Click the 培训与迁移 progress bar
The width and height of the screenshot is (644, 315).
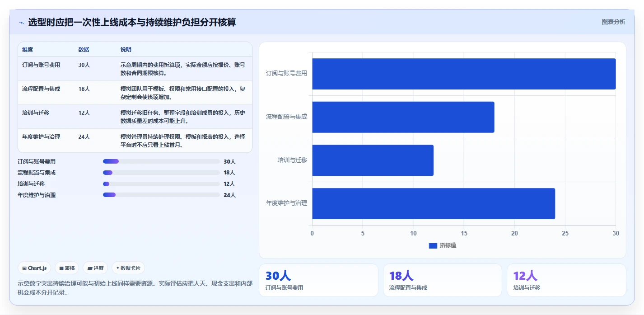[x=161, y=184]
